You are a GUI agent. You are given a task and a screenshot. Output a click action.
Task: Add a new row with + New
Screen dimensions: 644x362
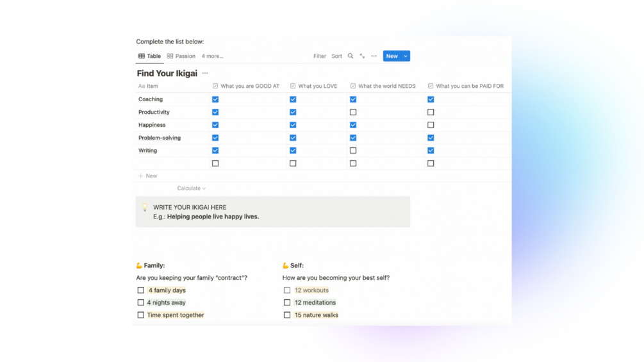tap(148, 176)
